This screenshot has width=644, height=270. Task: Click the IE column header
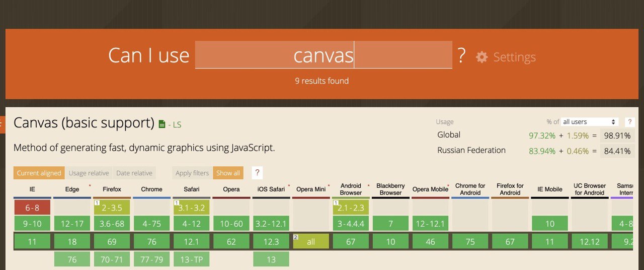(x=32, y=189)
